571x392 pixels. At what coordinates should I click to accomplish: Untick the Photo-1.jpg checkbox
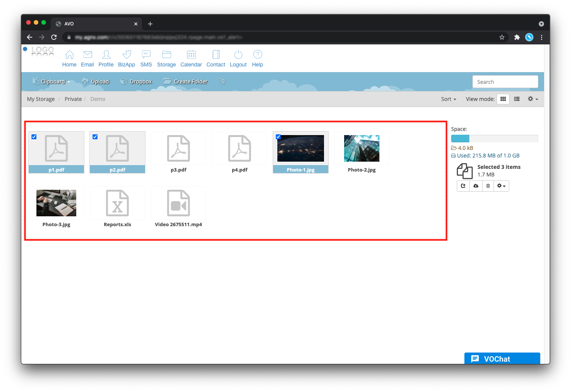278,137
